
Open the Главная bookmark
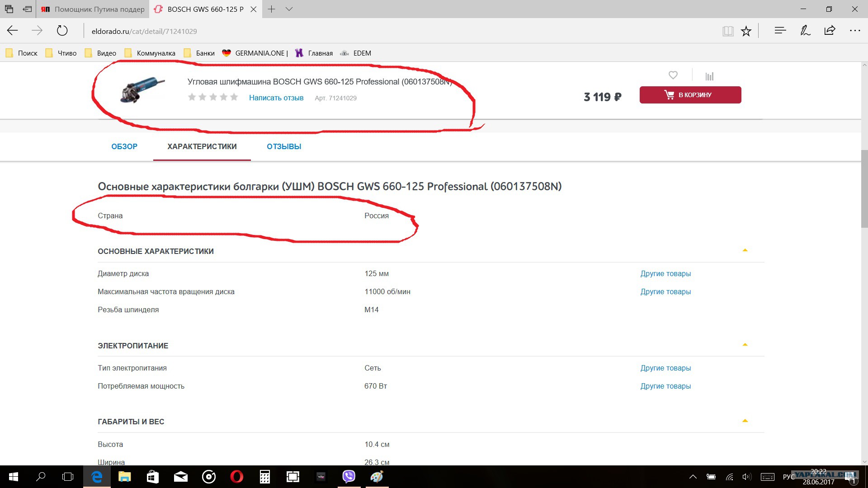(314, 53)
